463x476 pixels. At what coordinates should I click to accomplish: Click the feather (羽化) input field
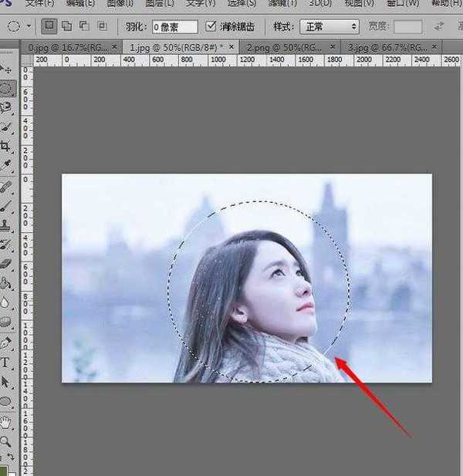coord(173,26)
